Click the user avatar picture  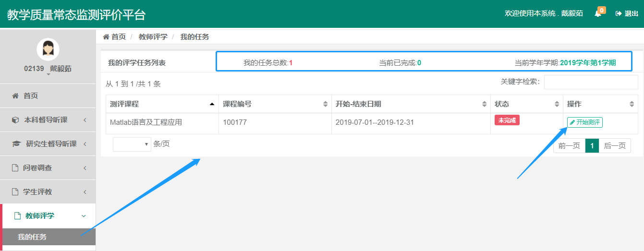[48, 49]
